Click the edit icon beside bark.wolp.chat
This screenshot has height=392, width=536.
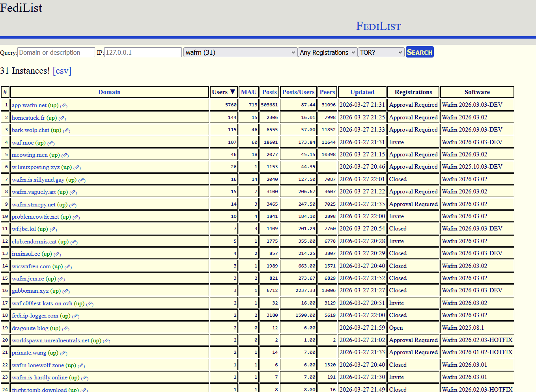[67, 130]
